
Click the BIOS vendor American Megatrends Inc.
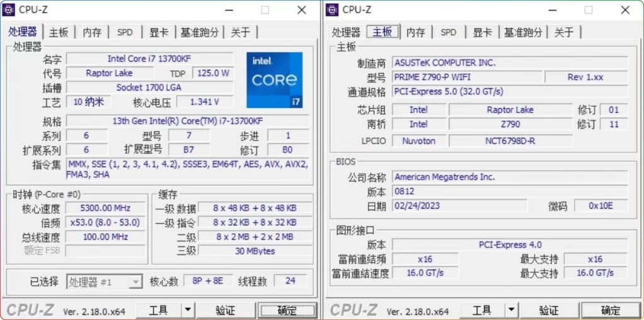510,177
